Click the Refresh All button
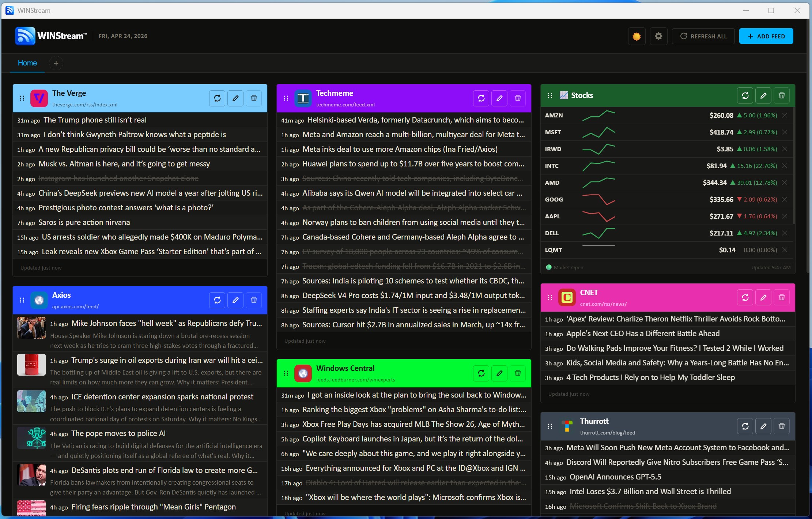812x519 pixels. click(x=703, y=36)
